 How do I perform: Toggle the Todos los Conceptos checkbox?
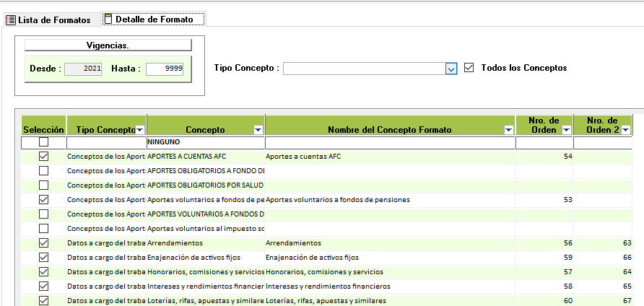469,68
